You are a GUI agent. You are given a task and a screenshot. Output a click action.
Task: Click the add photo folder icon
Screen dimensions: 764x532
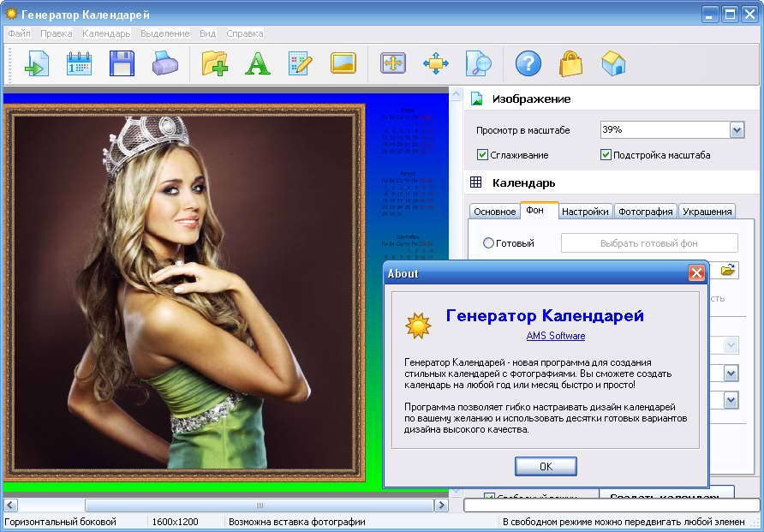click(214, 63)
